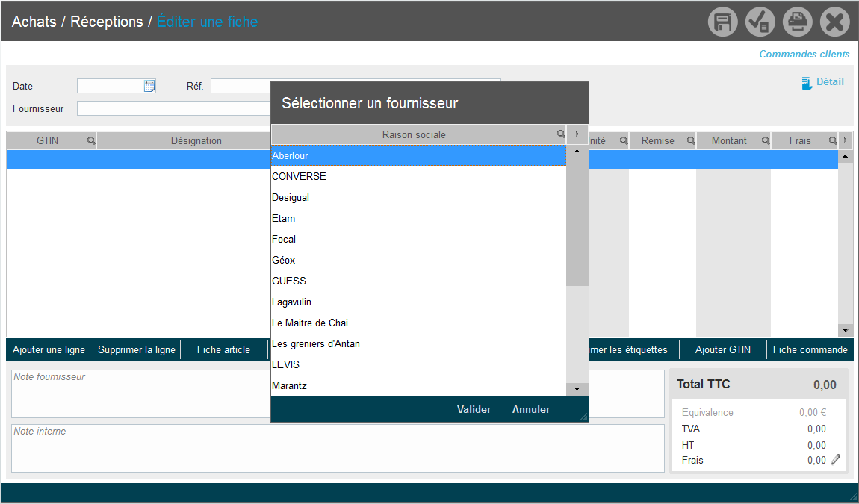The height and width of the screenshot is (504, 859).
Task: Close the form with the X icon
Action: (834, 22)
